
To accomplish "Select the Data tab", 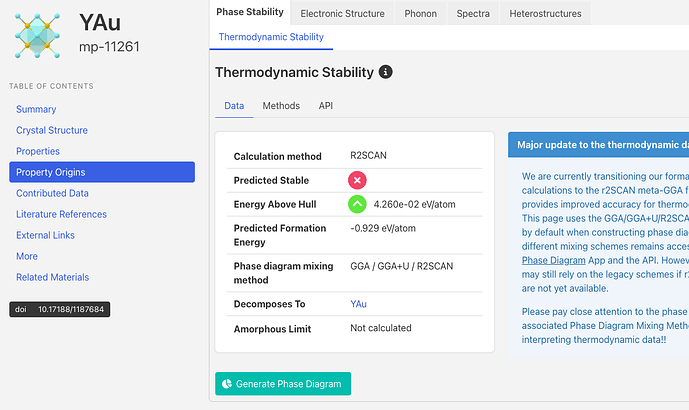I will tap(234, 106).
